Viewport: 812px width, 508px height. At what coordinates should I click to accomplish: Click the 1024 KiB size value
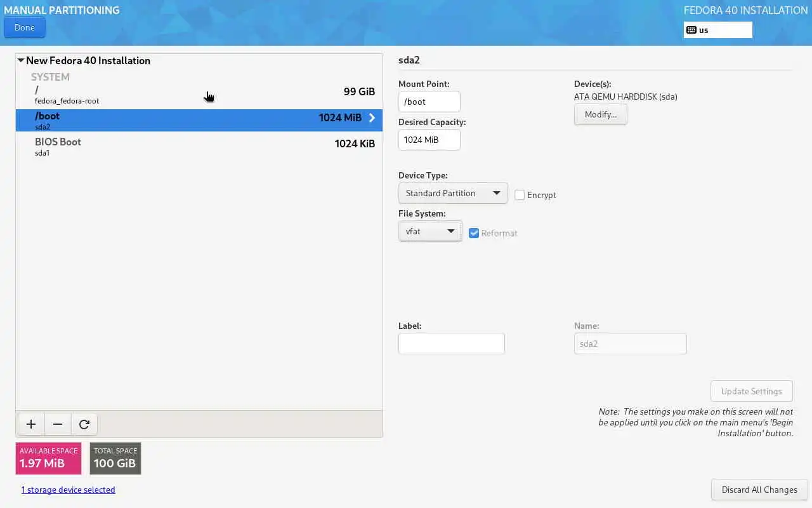(355, 144)
